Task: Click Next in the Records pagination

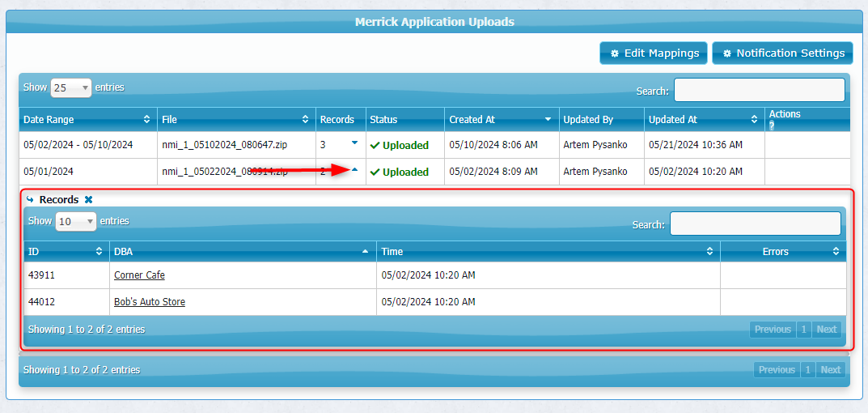Action: click(826, 330)
